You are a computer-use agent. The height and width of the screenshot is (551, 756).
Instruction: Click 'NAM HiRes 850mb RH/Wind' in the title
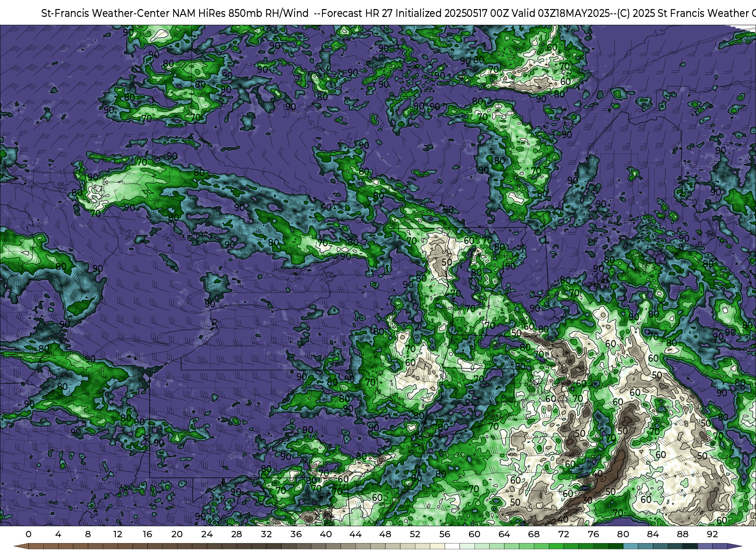241,13
